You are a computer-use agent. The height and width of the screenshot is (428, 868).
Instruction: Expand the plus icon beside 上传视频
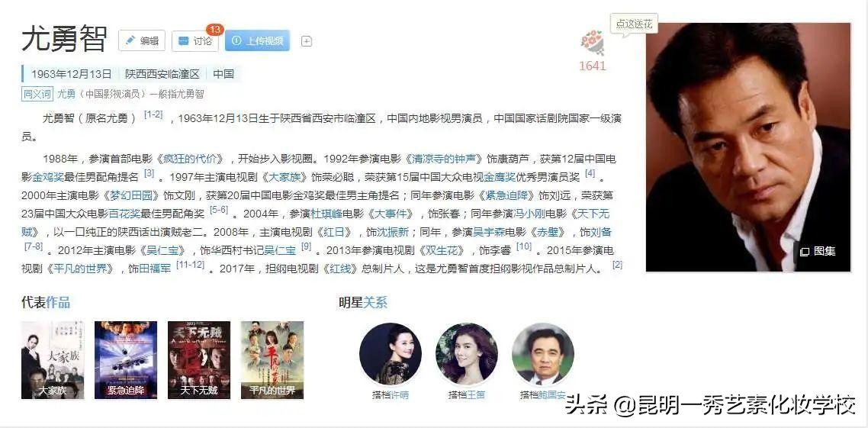point(307,41)
